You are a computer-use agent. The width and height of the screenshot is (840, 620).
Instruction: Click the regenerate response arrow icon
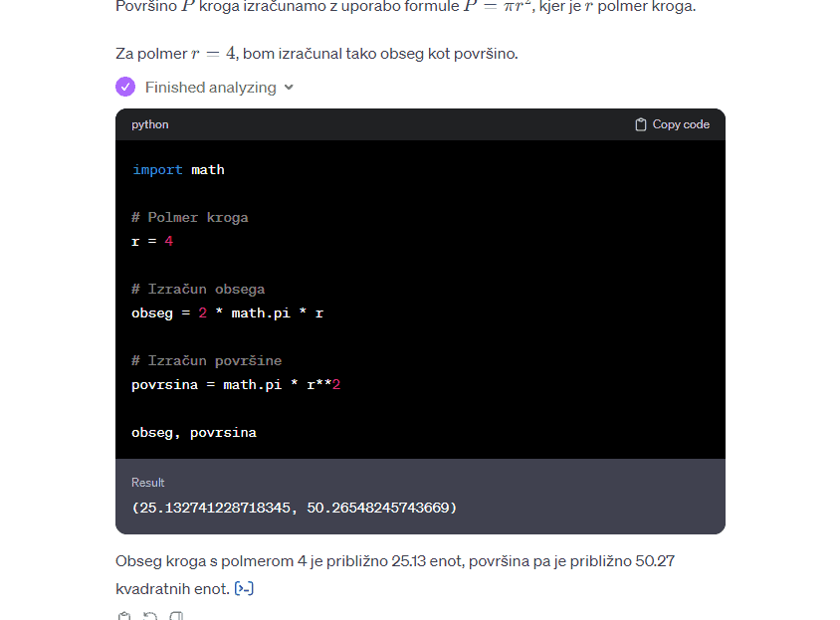pos(150,617)
